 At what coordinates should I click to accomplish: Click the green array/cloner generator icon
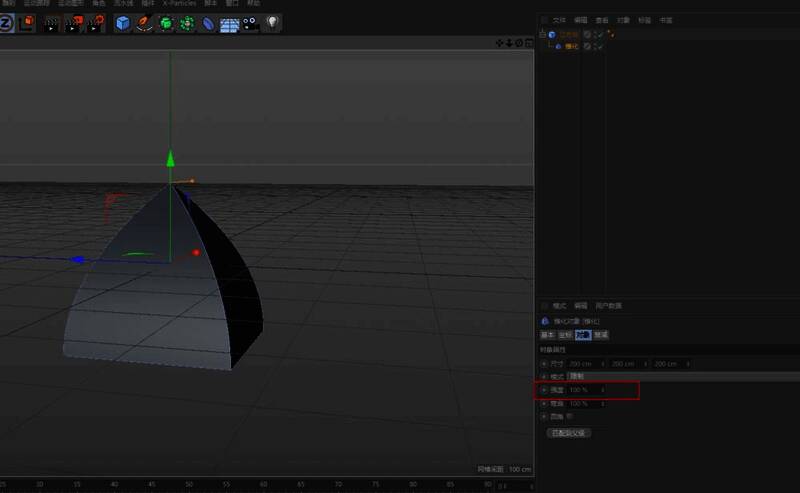[187, 23]
